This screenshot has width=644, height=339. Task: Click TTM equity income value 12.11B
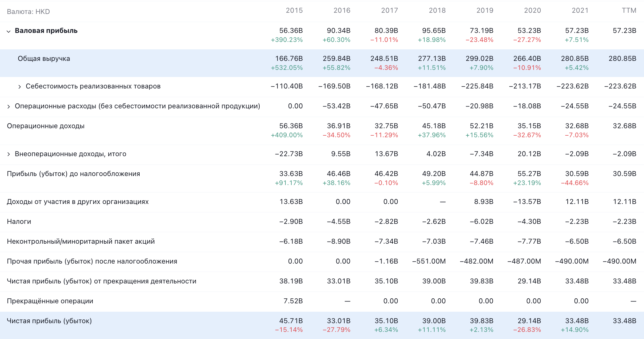(x=624, y=202)
